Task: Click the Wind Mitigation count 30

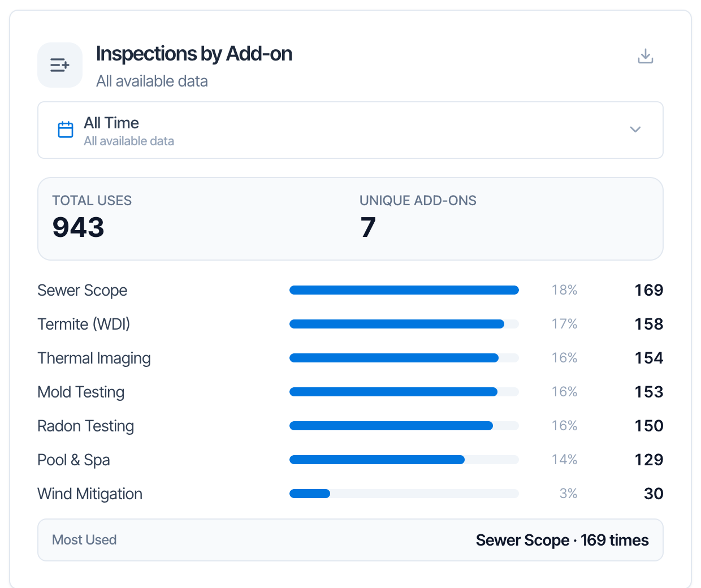Action: [654, 494]
